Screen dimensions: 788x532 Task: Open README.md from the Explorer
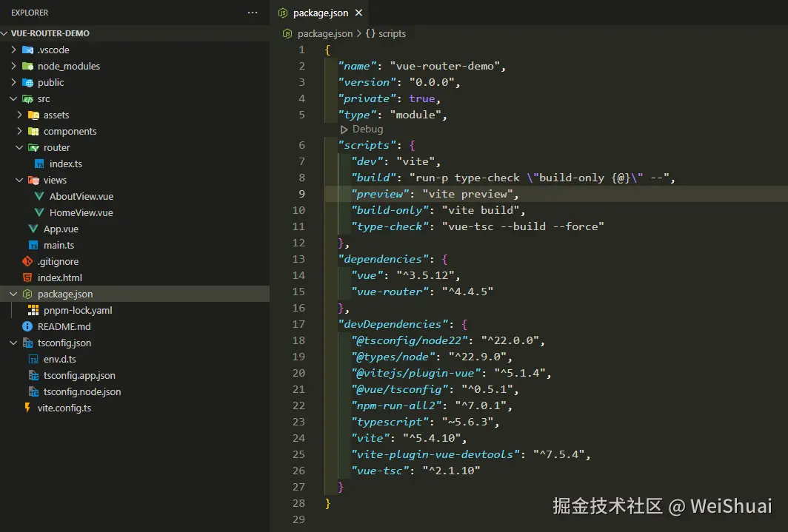pyautogui.click(x=64, y=327)
